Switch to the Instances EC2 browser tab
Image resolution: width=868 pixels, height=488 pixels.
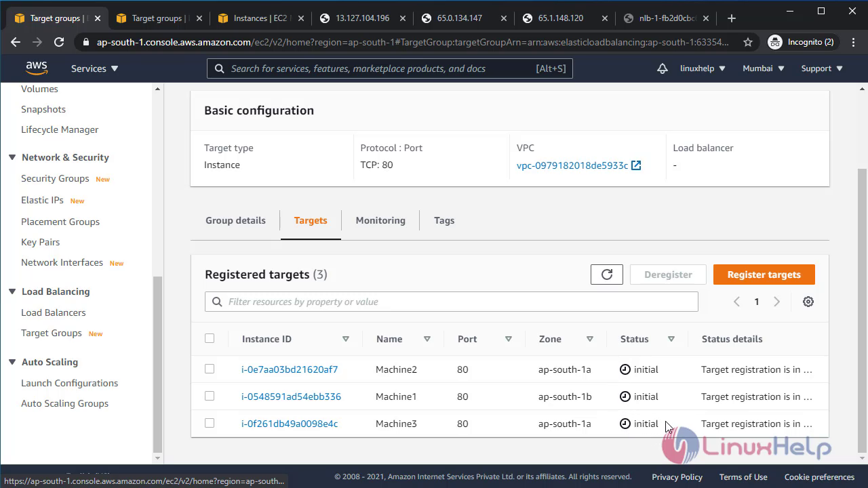[x=260, y=18]
